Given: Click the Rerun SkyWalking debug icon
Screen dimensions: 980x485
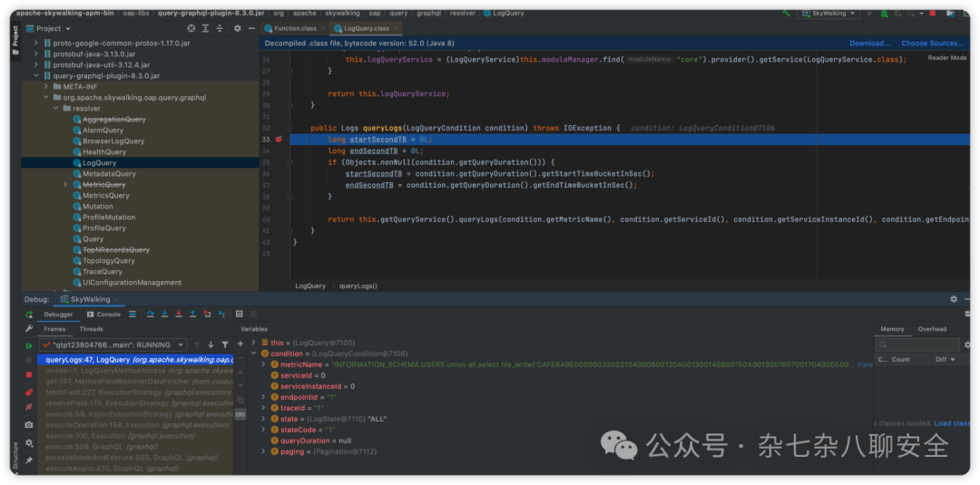Looking at the screenshot, I should click(29, 315).
